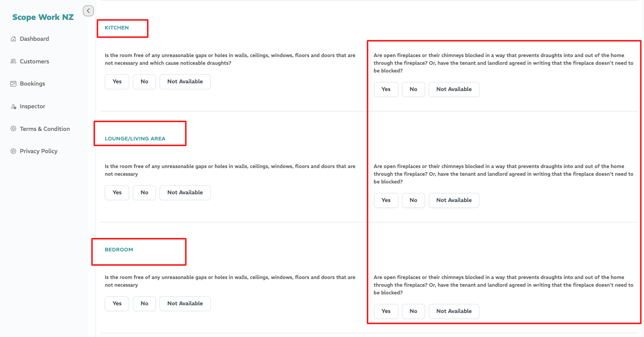The width and height of the screenshot is (644, 337).
Task: Click the Lounge gaps question text
Action: pyautogui.click(x=230, y=170)
